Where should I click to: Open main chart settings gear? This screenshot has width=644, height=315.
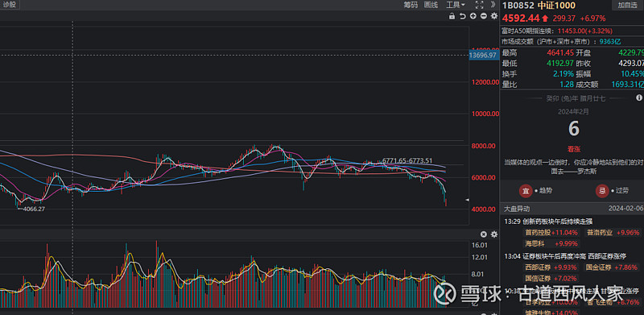click(494, 16)
